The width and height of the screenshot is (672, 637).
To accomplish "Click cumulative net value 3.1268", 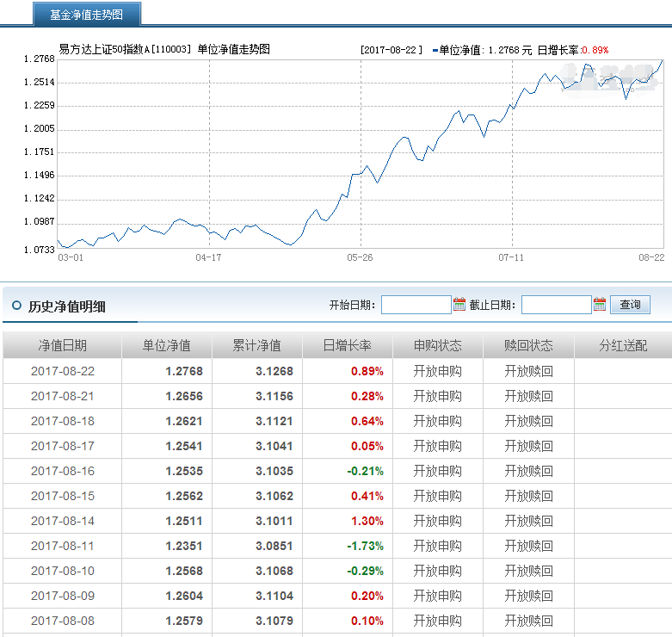I will (274, 371).
